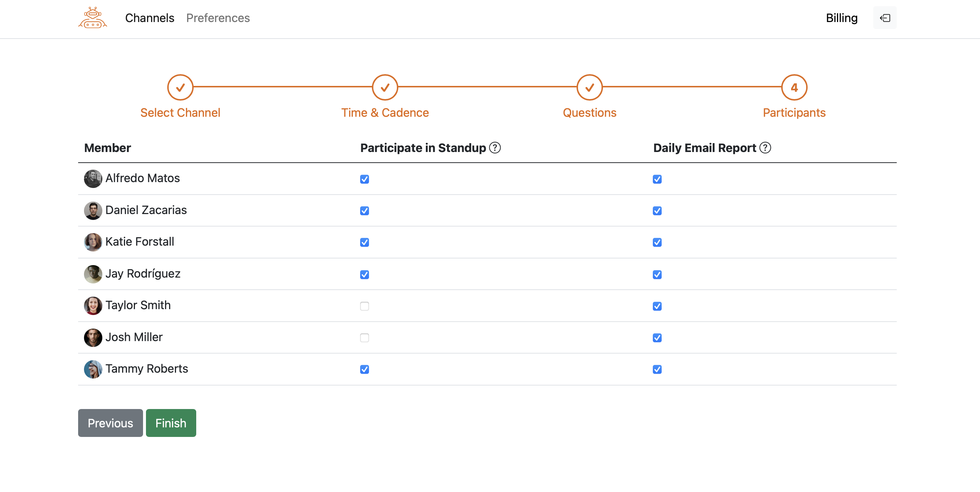This screenshot has height=492, width=980.
Task: Open the Channels menu item
Action: pyautogui.click(x=150, y=18)
